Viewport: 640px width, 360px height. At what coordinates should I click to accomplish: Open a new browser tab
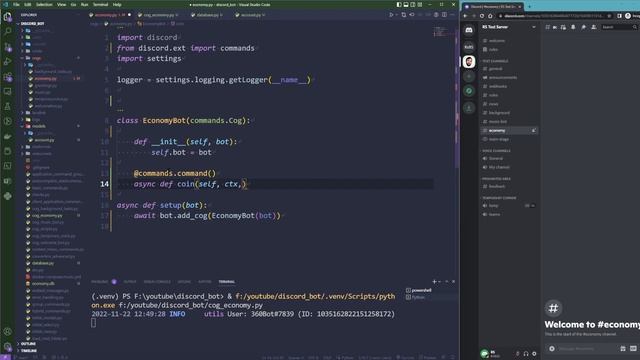tap(529, 7)
